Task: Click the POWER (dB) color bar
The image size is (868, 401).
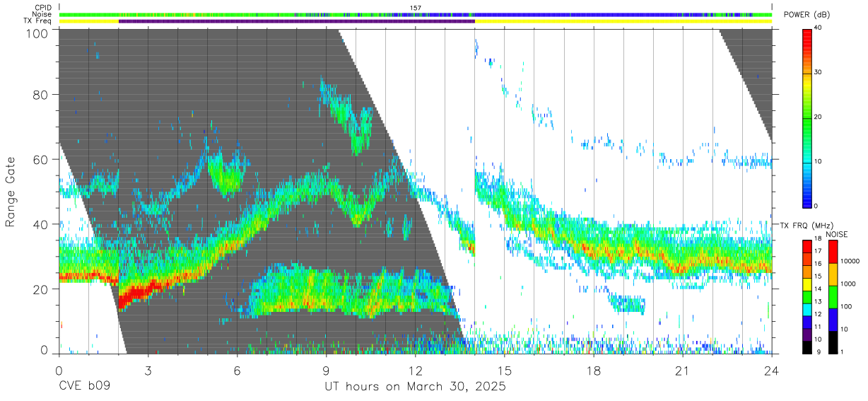Action: (x=807, y=117)
